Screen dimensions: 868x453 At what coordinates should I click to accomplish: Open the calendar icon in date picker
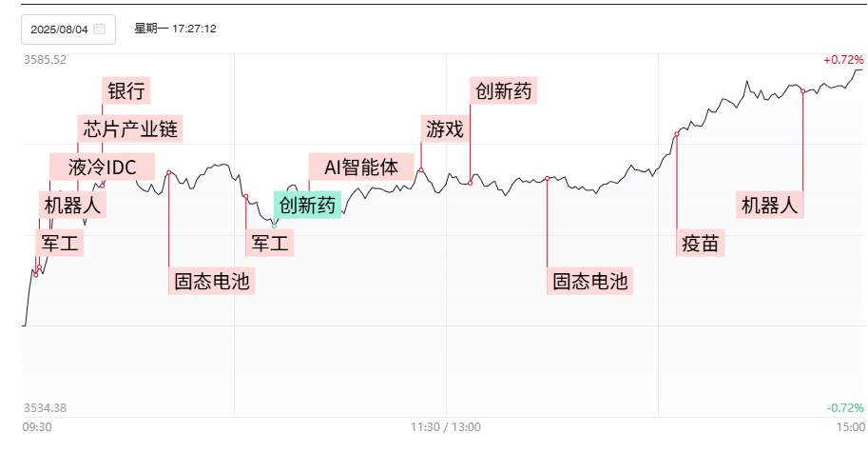point(100,30)
